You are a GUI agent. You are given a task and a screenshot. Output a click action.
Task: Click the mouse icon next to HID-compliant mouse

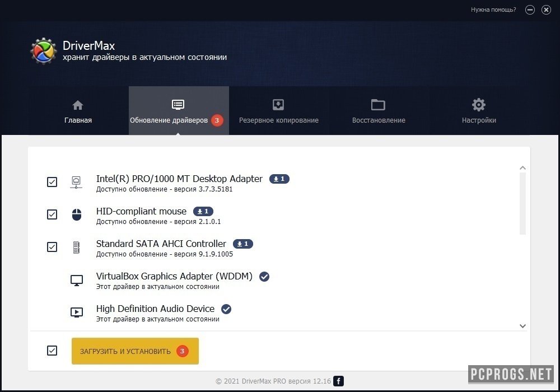pos(76,214)
